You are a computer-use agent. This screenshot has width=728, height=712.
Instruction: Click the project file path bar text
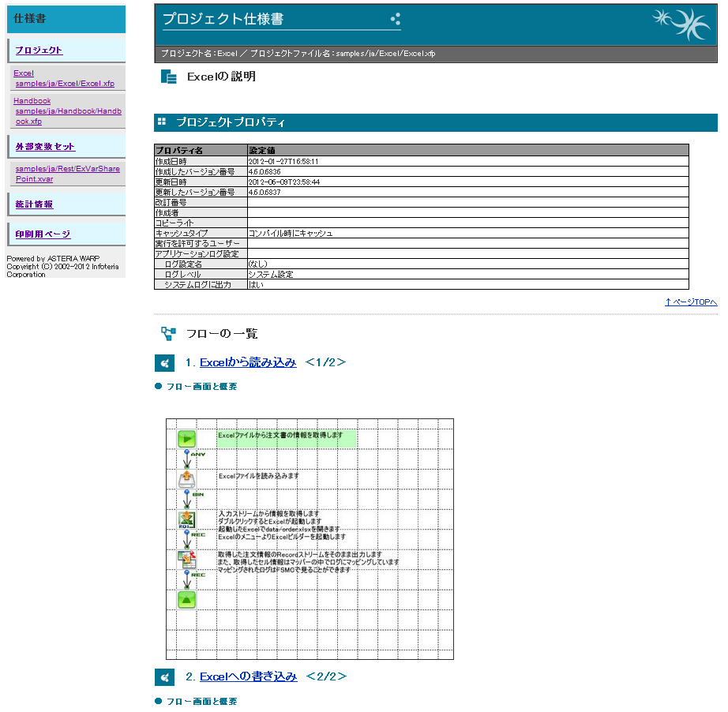click(298, 54)
